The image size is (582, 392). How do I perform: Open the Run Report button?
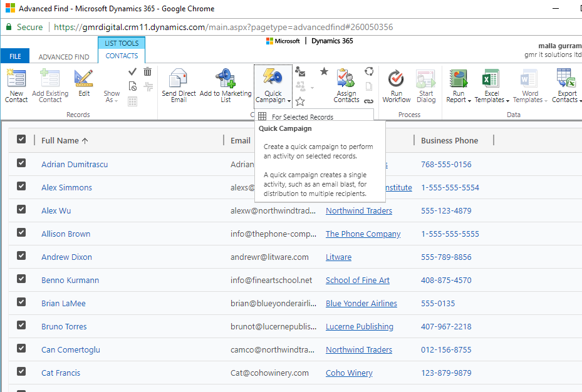[x=459, y=86]
